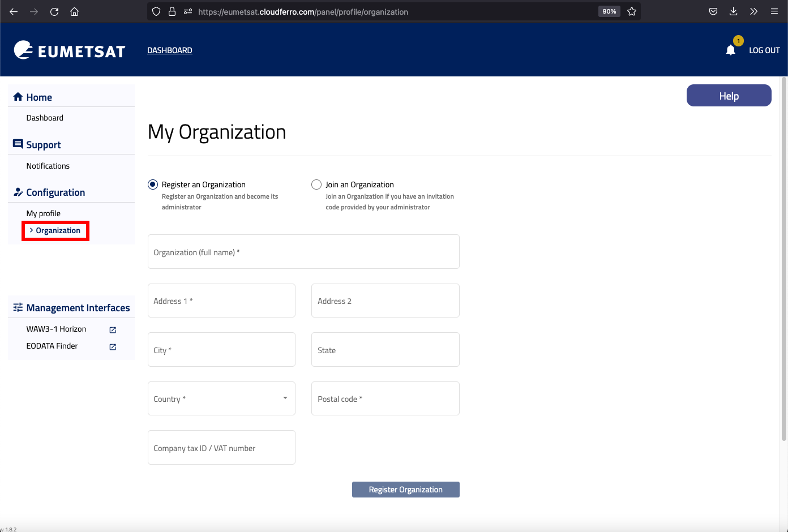Click the Postal code field
788x532 pixels.
pos(386,398)
